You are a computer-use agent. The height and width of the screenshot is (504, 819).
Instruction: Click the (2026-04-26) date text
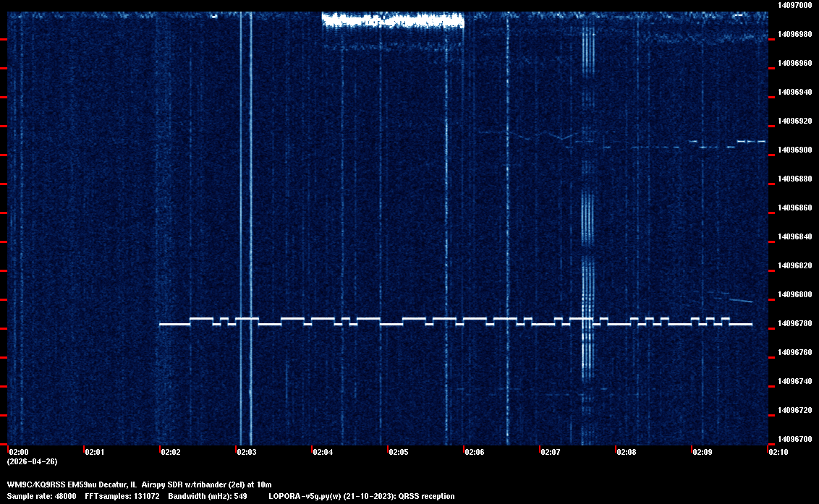(x=32, y=461)
